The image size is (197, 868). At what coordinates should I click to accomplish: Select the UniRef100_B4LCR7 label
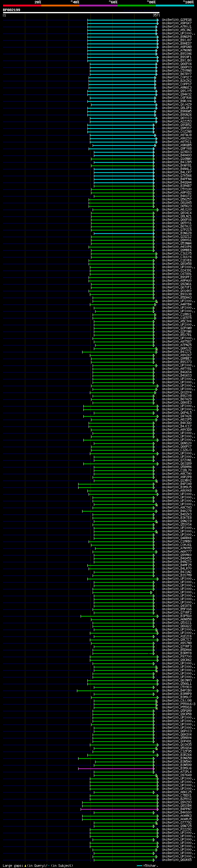pyautogui.click(x=176, y=172)
